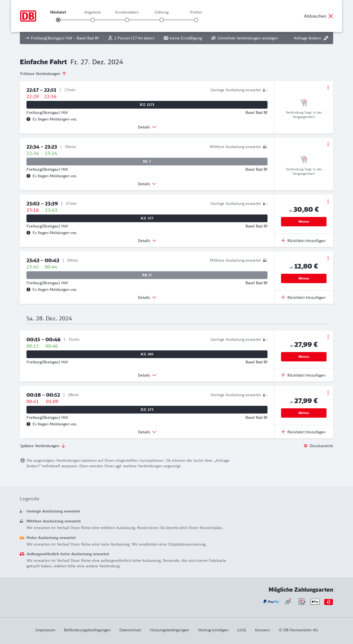This screenshot has height=644, width=353.
Task: Click the Apple Pay payment icon
Action: pos(315,602)
